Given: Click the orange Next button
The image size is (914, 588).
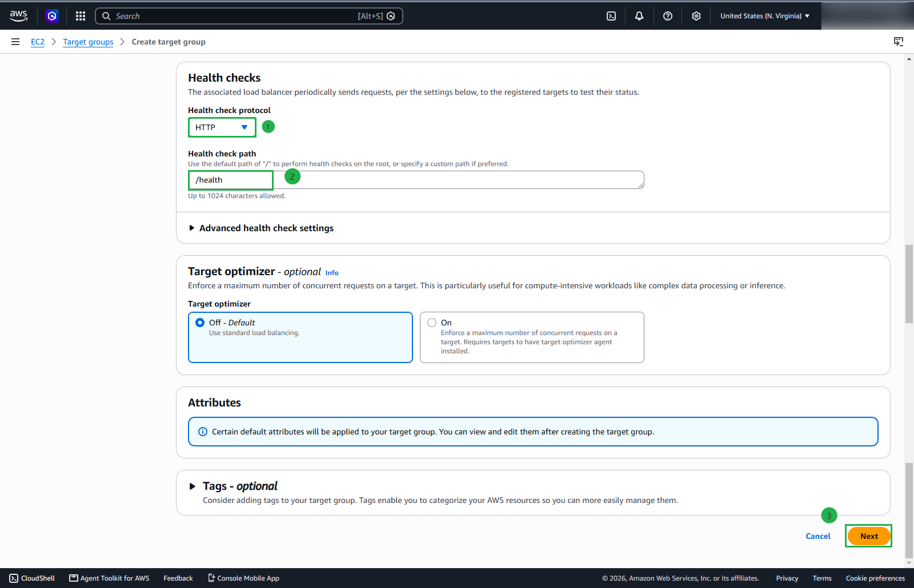Looking at the screenshot, I should pos(869,536).
